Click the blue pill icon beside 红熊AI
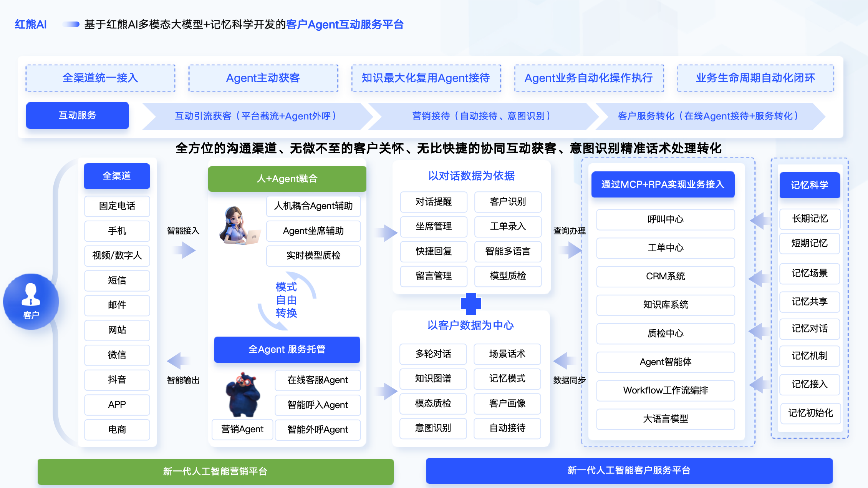Screen dimensions: 868x488 [71, 25]
